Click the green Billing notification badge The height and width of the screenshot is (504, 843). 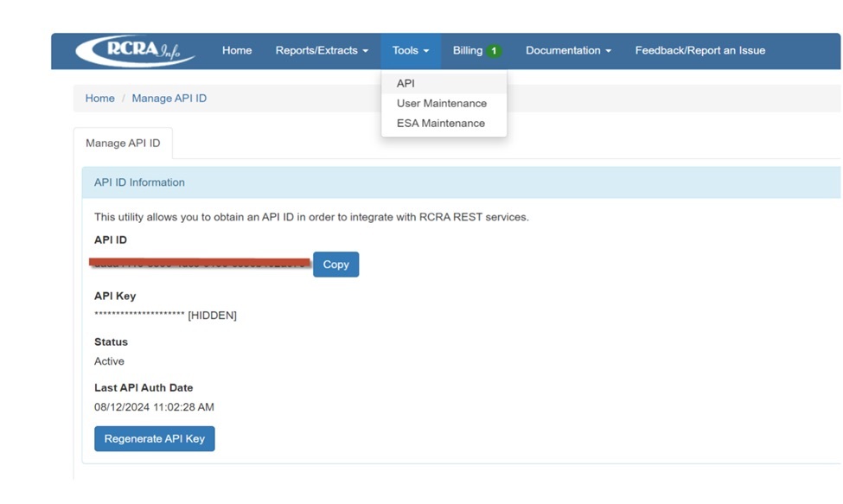click(x=494, y=51)
